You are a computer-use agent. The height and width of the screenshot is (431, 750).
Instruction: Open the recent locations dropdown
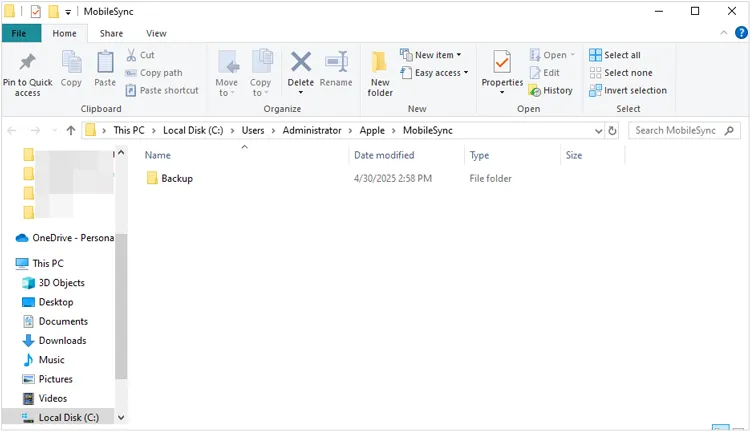point(54,131)
